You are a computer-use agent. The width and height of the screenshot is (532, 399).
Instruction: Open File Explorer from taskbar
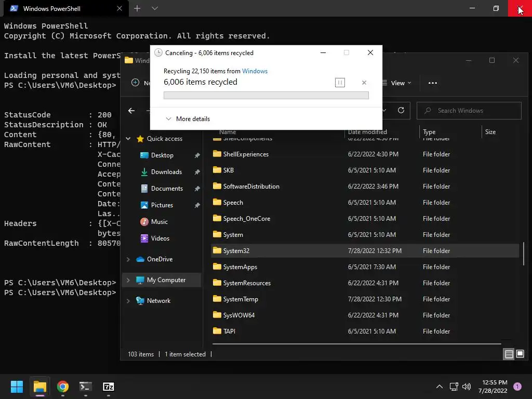pos(39,387)
